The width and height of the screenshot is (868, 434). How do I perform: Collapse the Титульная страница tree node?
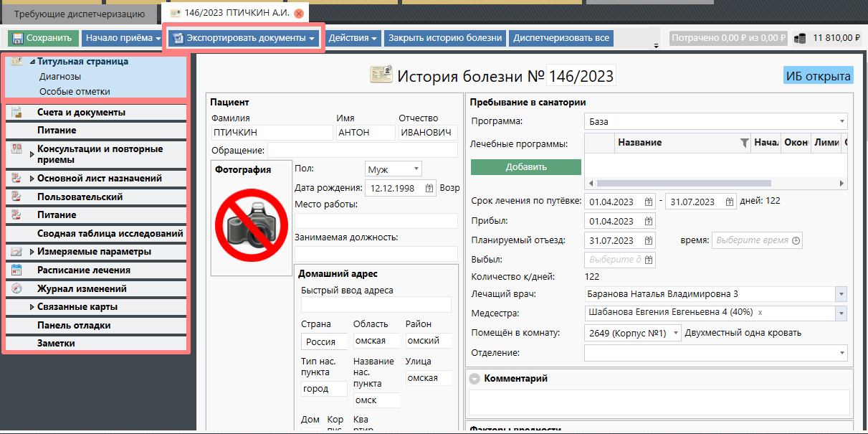coord(32,62)
